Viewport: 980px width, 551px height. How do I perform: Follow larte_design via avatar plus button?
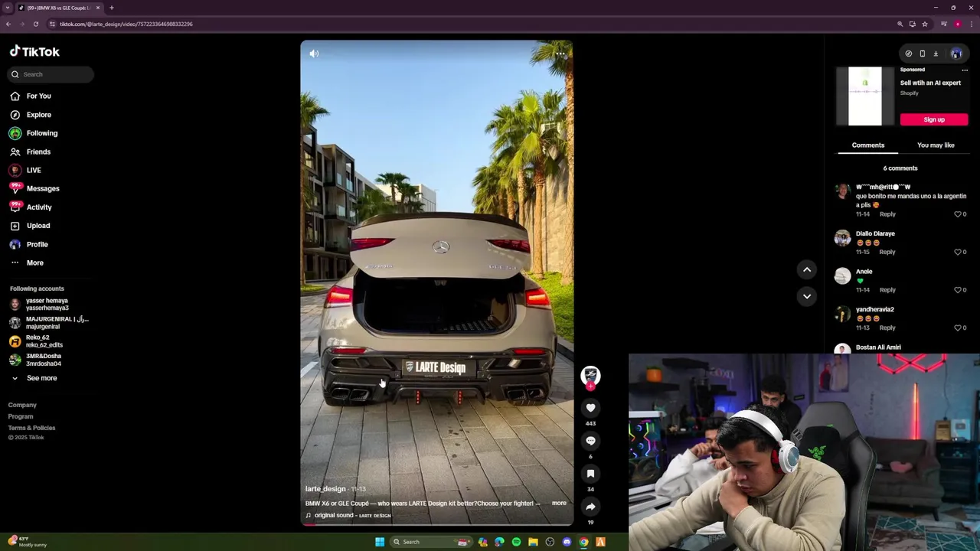[590, 386]
